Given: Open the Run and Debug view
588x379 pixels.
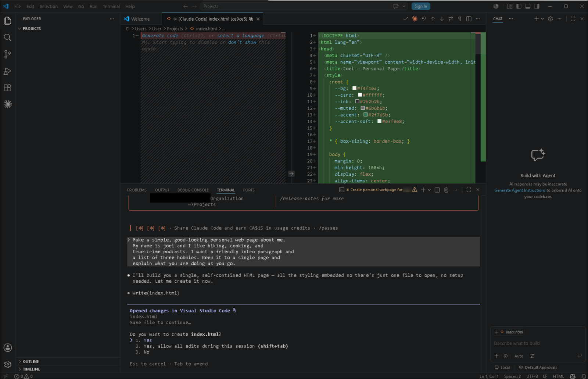Looking at the screenshot, I should 7,71.
